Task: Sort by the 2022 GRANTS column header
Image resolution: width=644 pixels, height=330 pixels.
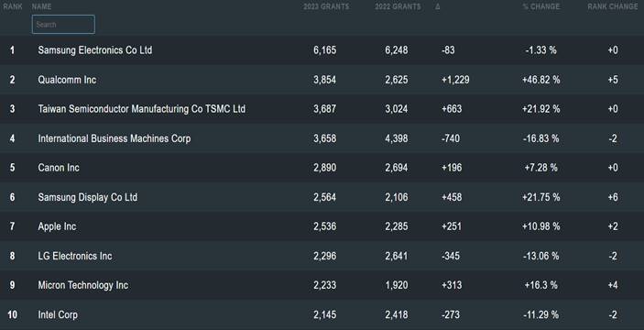Action: pyautogui.click(x=398, y=6)
